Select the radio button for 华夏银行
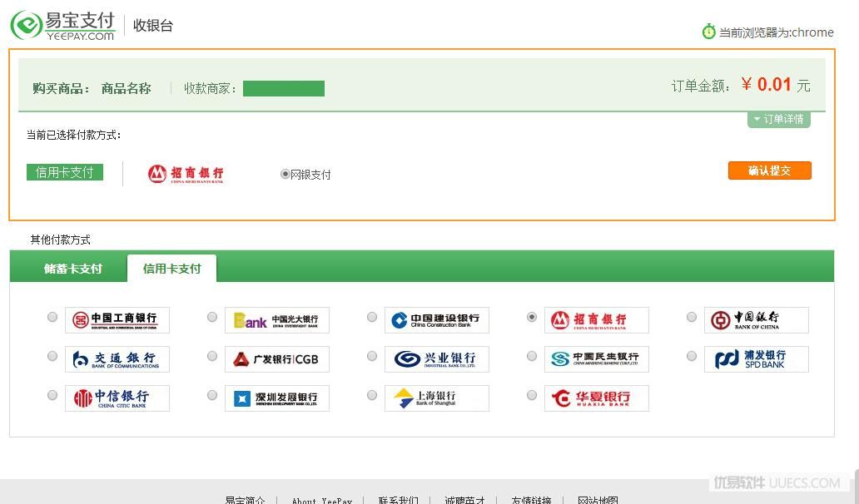The width and height of the screenshot is (859, 504). (x=531, y=395)
